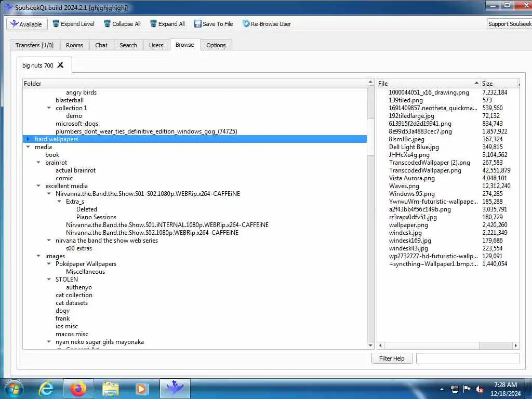Collapse the images folder
The image size is (532, 399).
38,256
